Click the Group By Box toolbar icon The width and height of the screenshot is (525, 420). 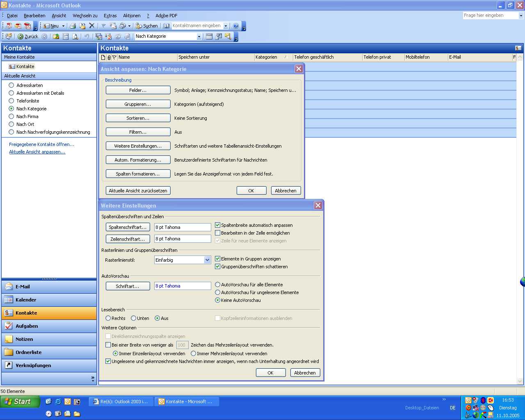click(x=209, y=37)
